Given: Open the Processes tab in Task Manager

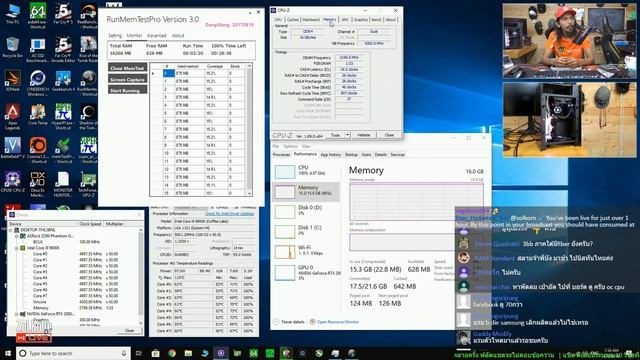Looking at the screenshot, I should click(281, 155).
